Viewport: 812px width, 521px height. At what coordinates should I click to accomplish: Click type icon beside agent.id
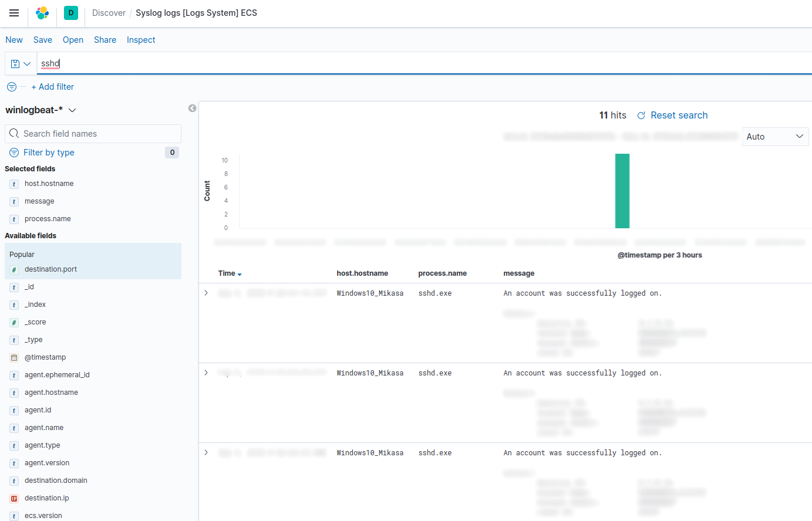click(x=14, y=411)
